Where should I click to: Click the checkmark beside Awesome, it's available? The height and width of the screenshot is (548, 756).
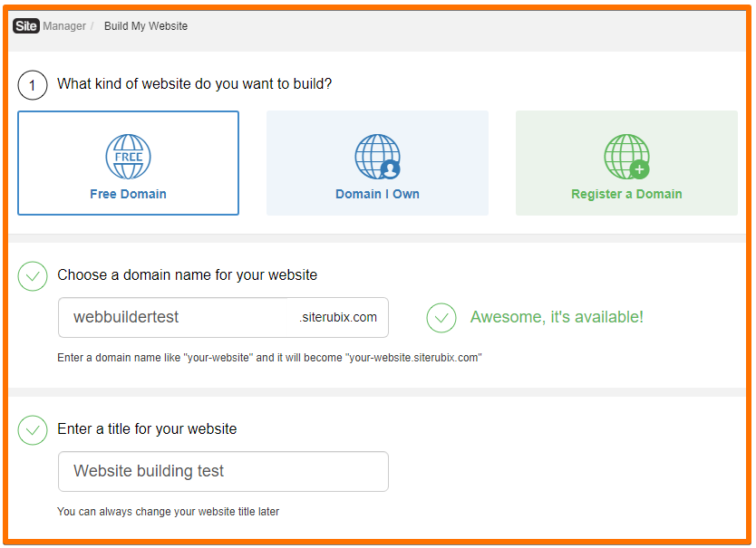click(441, 318)
